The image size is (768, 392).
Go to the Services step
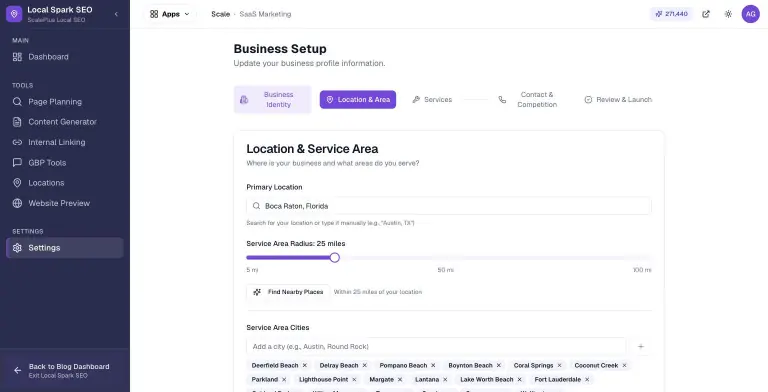click(432, 99)
